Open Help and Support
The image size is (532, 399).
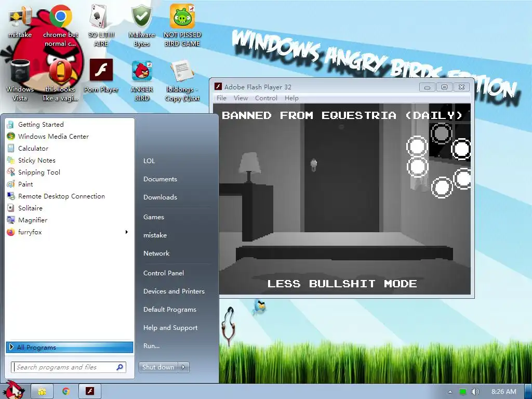(x=170, y=328)
